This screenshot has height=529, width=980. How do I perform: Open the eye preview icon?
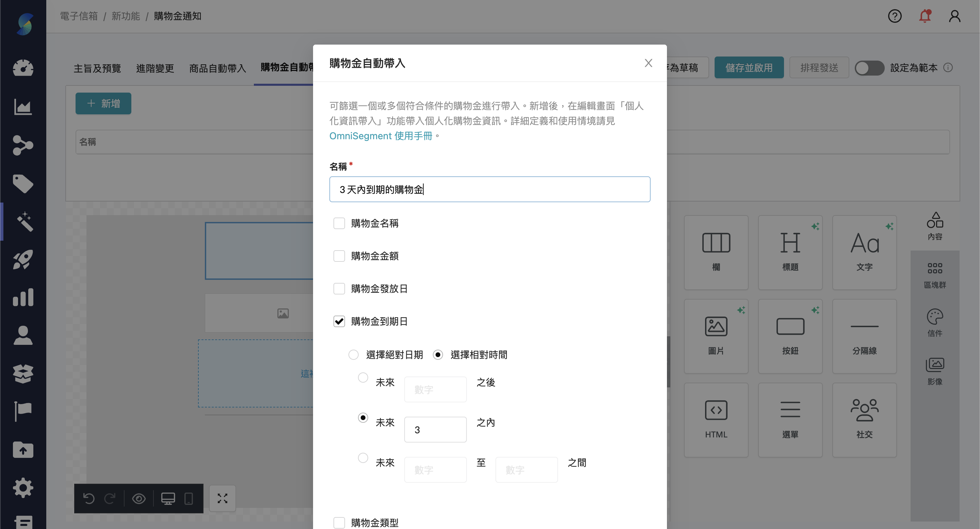coord(138,499)
